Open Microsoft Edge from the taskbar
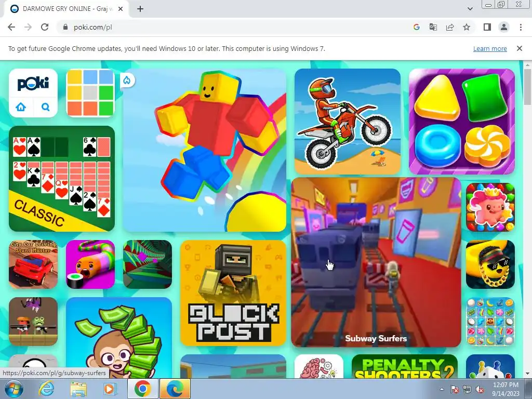 [x=175, y=389]
